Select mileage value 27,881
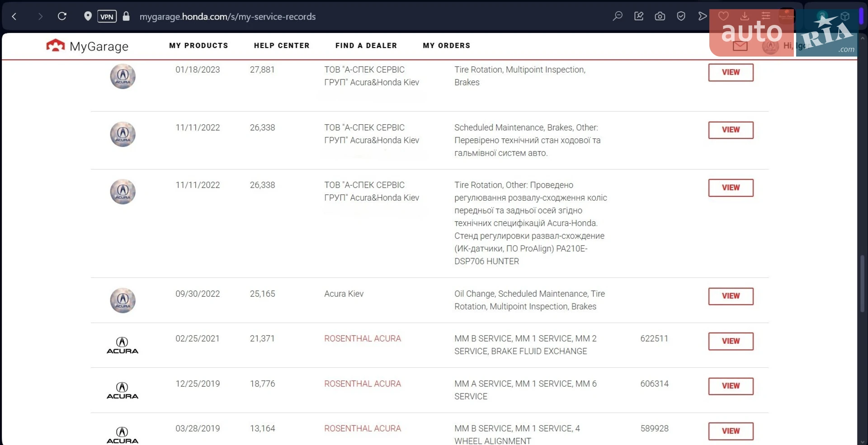Screen dimensions: 868x445 [x=262, y=70]
